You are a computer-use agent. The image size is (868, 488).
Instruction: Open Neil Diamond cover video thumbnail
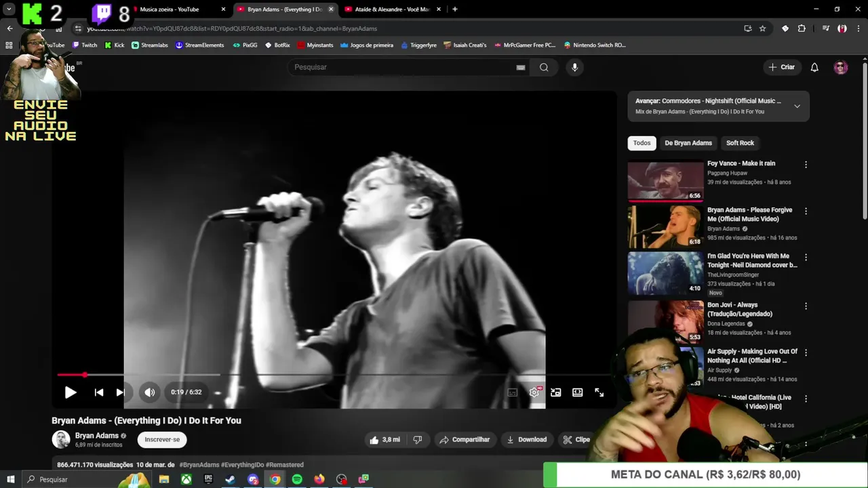pyautogui.click(x=665, y=273)
